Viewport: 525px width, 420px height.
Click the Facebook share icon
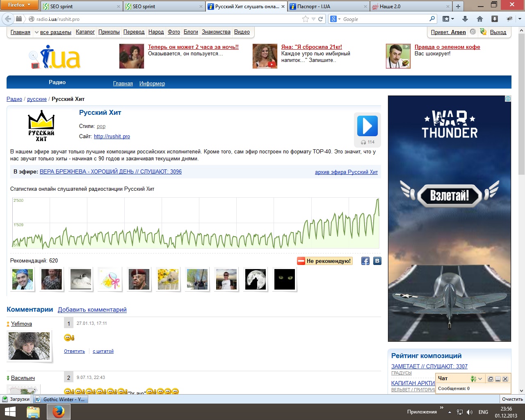(365, 261)
